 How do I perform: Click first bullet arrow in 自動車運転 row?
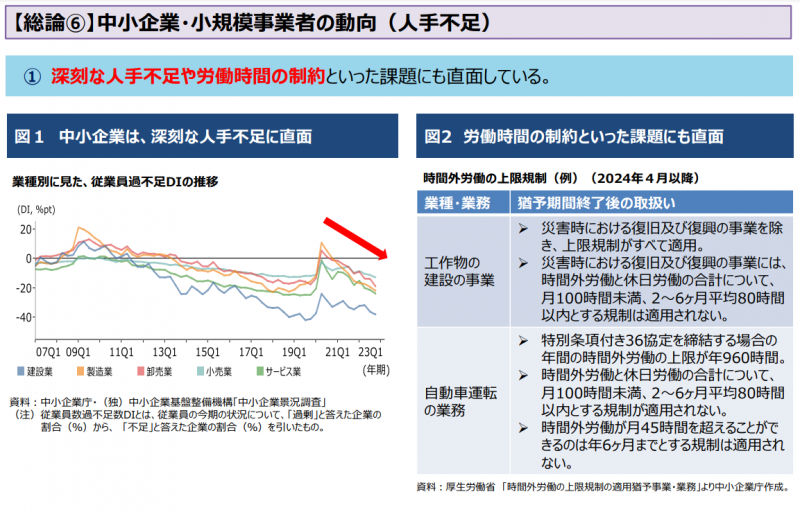pos(523,341)
